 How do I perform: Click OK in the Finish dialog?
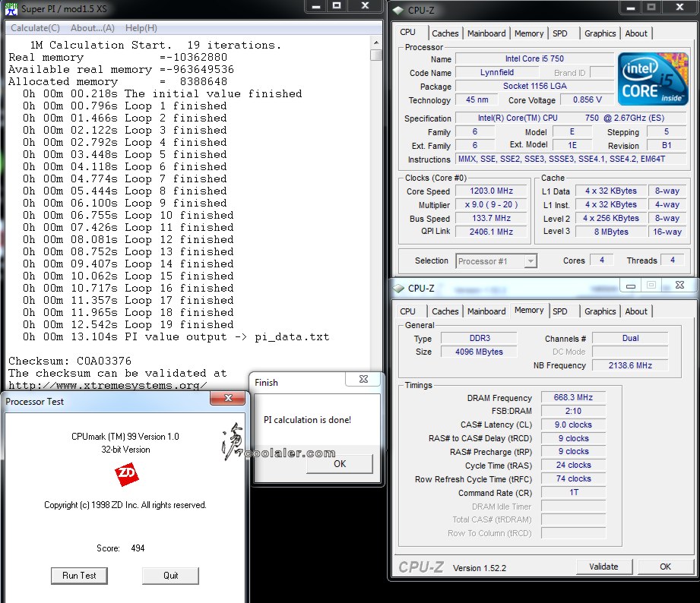pyautogui.click(x=340, y=464)
